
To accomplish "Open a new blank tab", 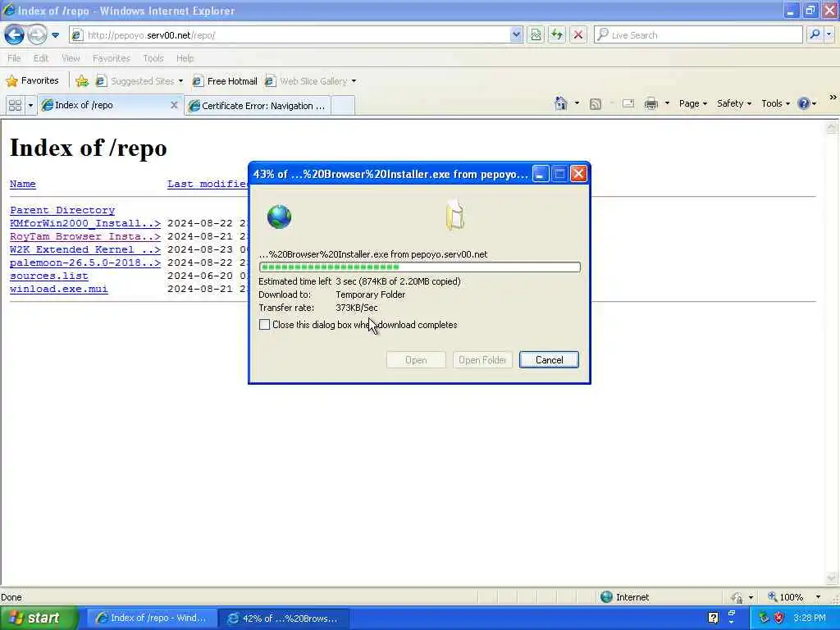I will [x=343, y=106].
